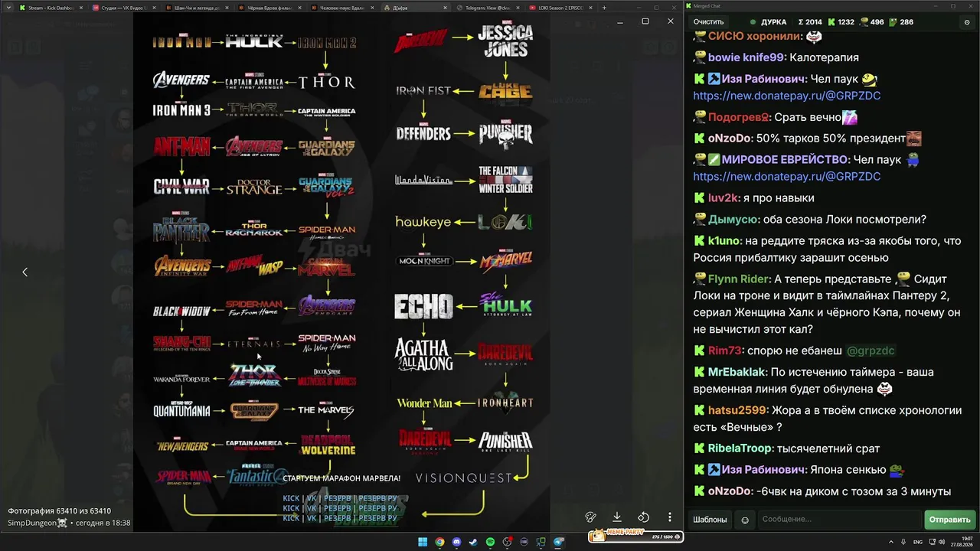Click username Rim73 in chat
The image size is (980, 551).
point(725,350)
